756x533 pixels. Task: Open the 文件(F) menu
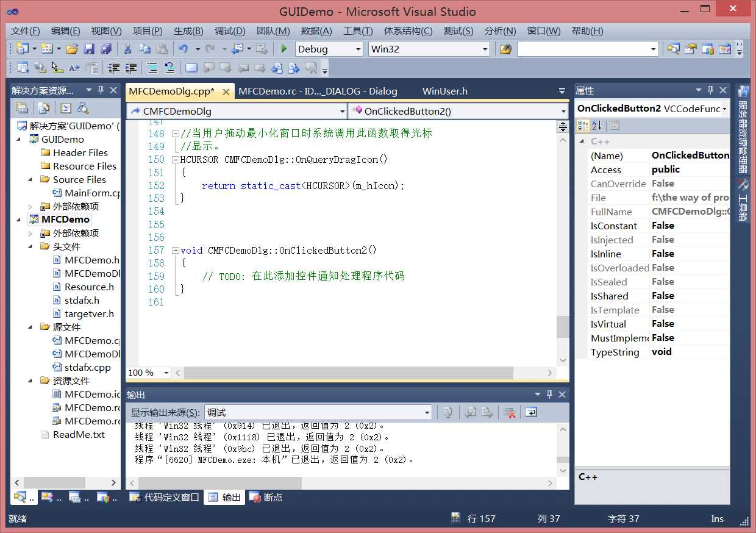click(25, 31)
